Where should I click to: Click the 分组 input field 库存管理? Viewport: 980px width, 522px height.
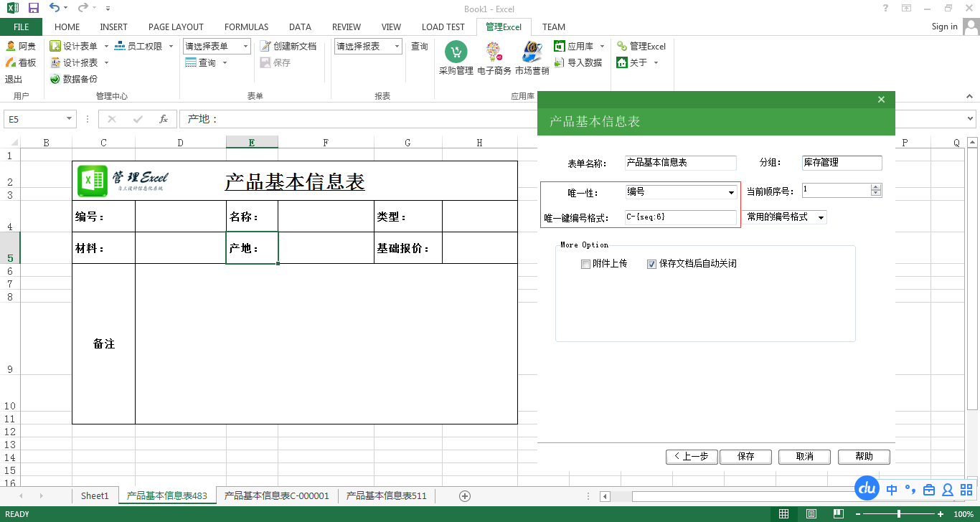[842, 163]
